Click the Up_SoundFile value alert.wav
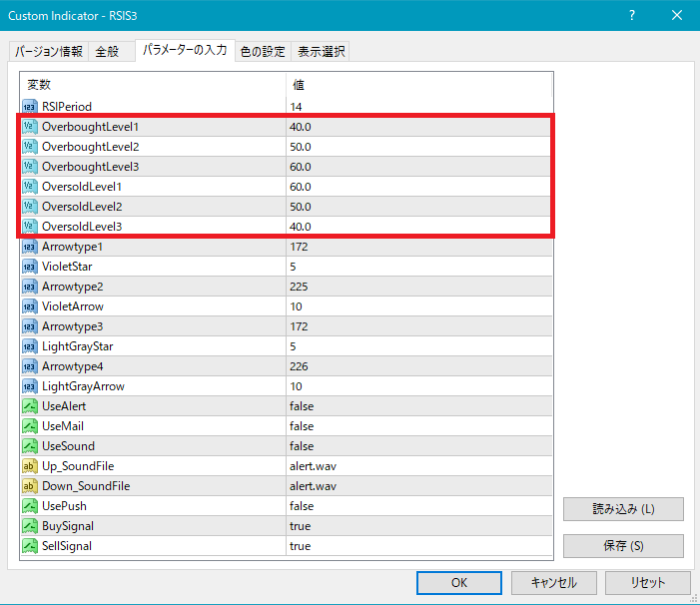Screen dimensions: 700x605 (x=313, y=466)
